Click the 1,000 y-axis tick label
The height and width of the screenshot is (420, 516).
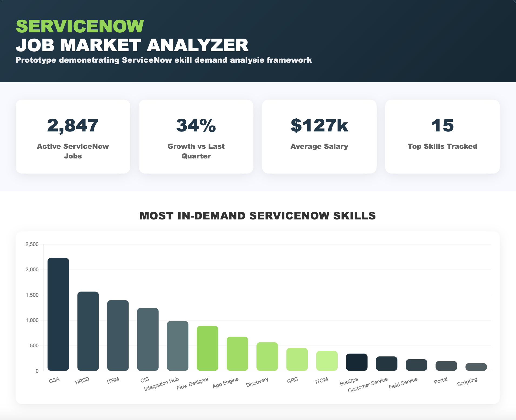32,320
